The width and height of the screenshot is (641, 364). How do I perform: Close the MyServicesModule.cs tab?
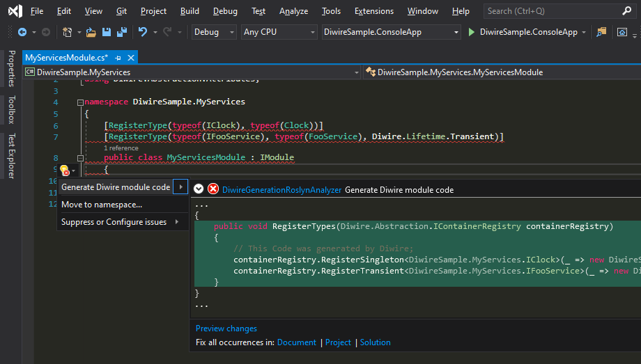(x=131, y=58)
